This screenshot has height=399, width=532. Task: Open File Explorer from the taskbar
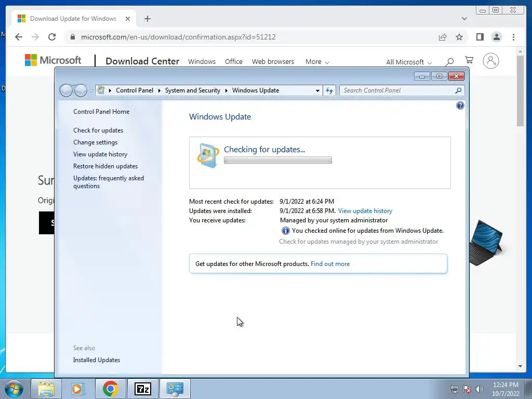point(46,389)
